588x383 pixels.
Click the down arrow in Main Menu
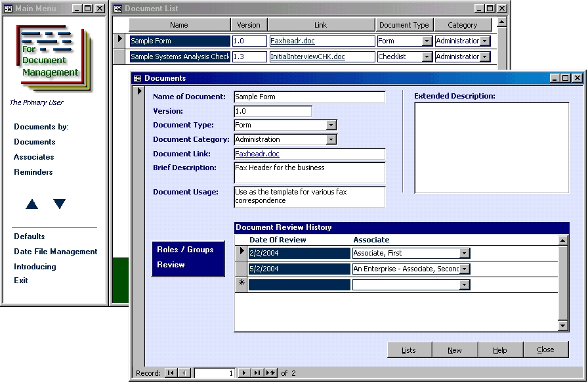click(x=60, y=204)
